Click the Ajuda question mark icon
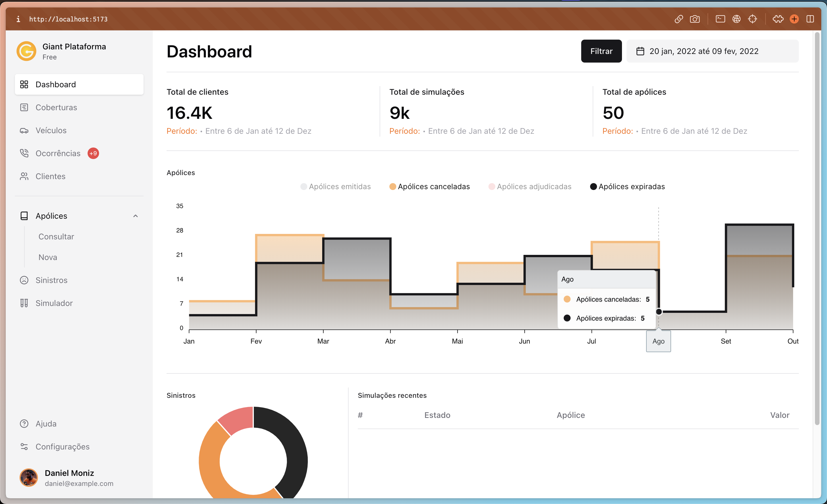The height and width of the screenshot is (504, 827). (x=24, y=424)
